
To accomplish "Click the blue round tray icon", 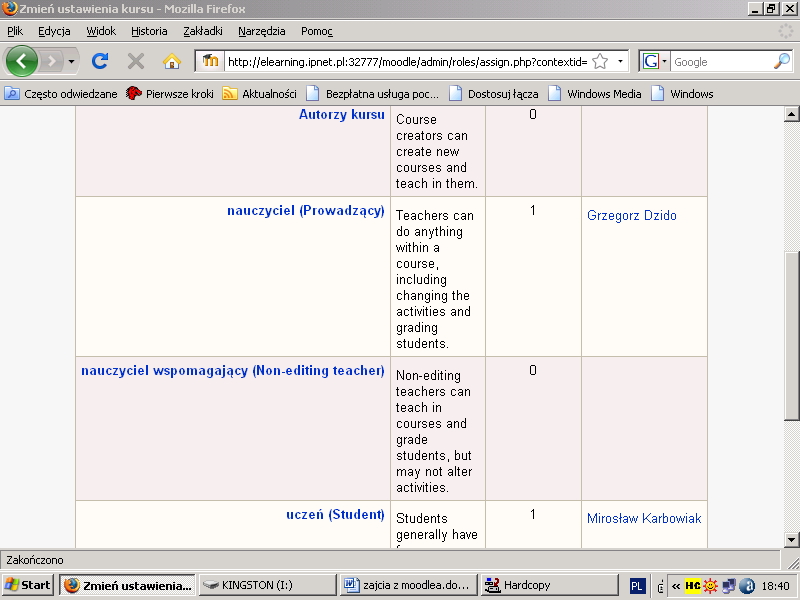I will tap(747, 586).
